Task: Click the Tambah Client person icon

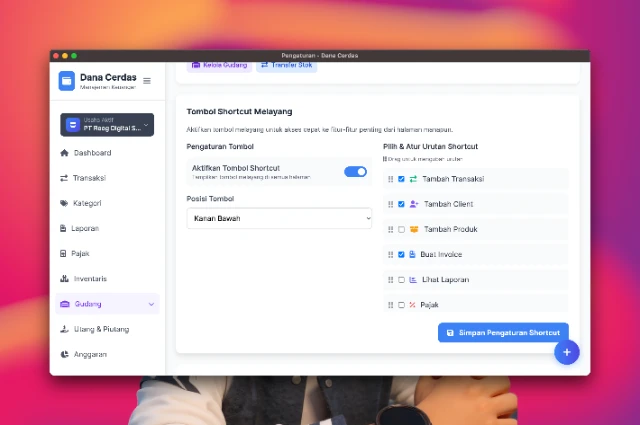Action: 413,204
